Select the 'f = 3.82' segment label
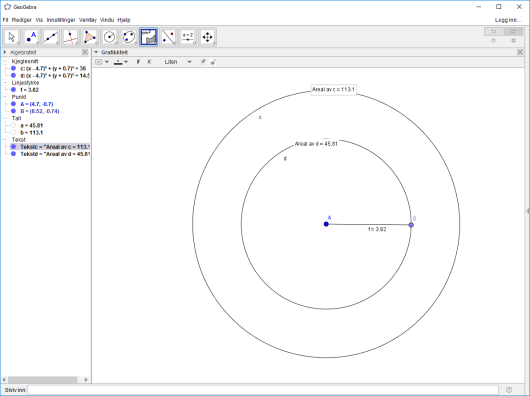 377,229
